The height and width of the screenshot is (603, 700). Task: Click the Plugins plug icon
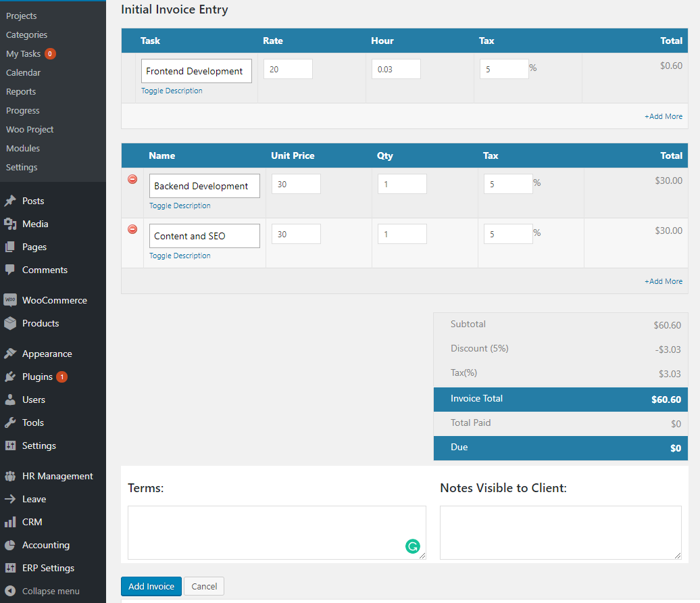(10, 377)
